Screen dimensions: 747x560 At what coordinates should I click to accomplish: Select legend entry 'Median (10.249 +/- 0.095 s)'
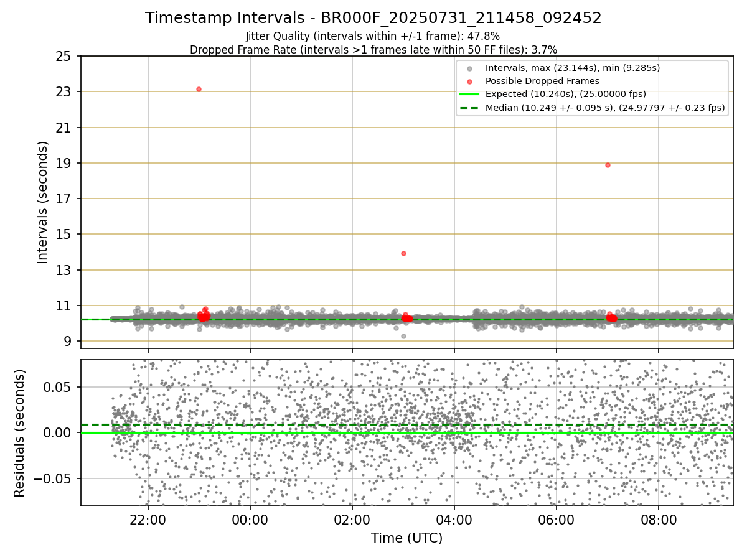click(x=605, y=108)
